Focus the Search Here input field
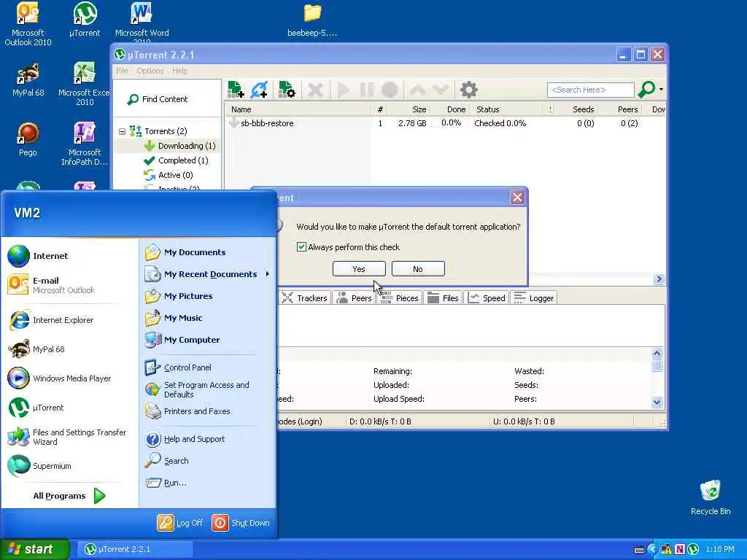747x560 pixels. 591,90
